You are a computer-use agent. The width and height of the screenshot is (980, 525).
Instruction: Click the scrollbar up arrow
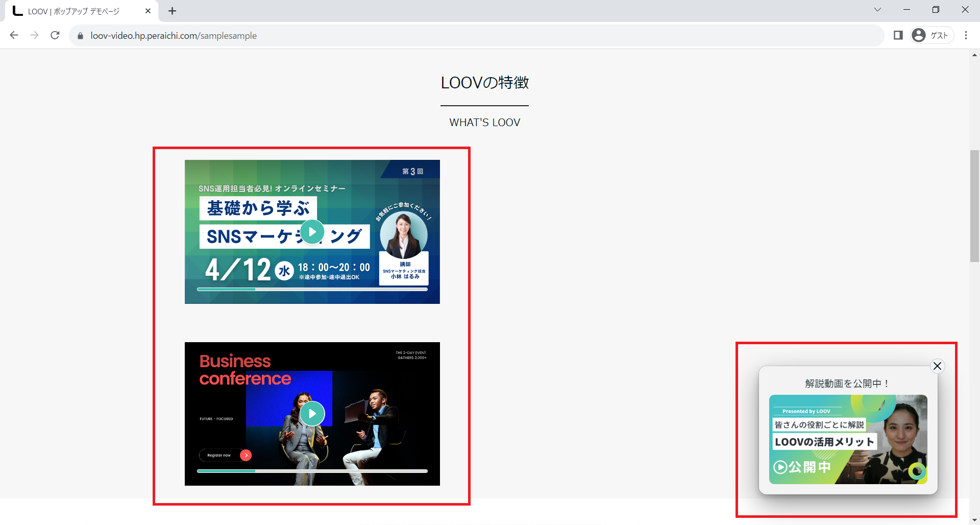tap(974, 55)
